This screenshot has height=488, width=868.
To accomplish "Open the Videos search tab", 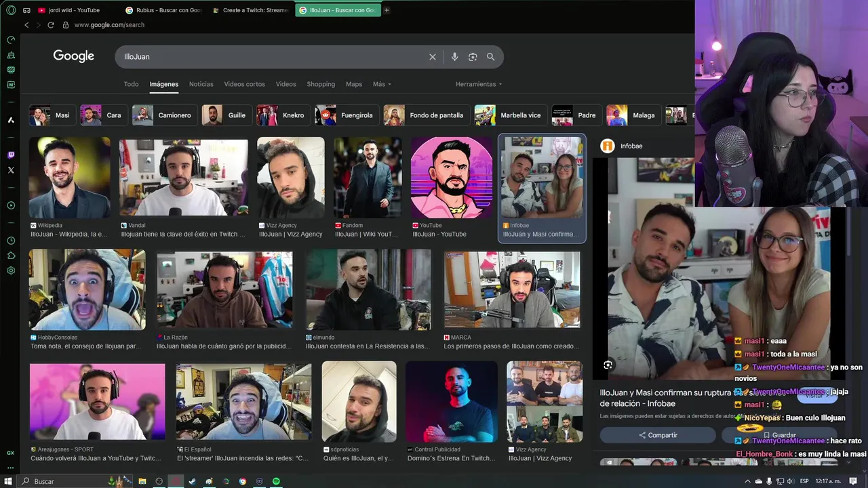I will point(285,84).
